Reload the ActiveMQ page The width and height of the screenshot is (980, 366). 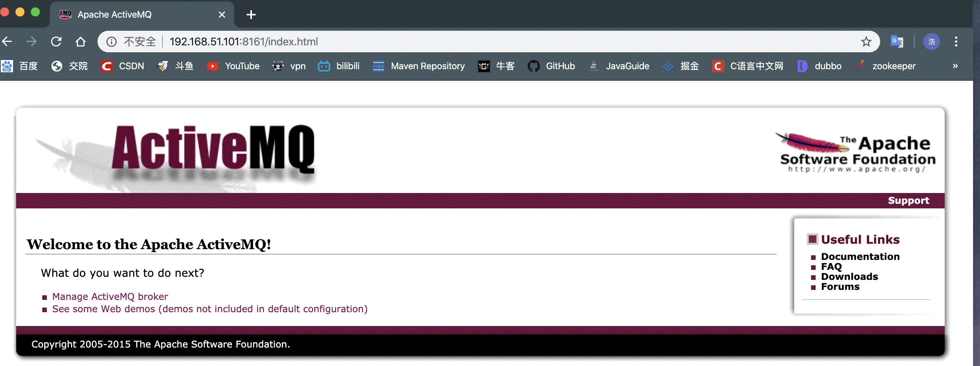coord(56,42)
